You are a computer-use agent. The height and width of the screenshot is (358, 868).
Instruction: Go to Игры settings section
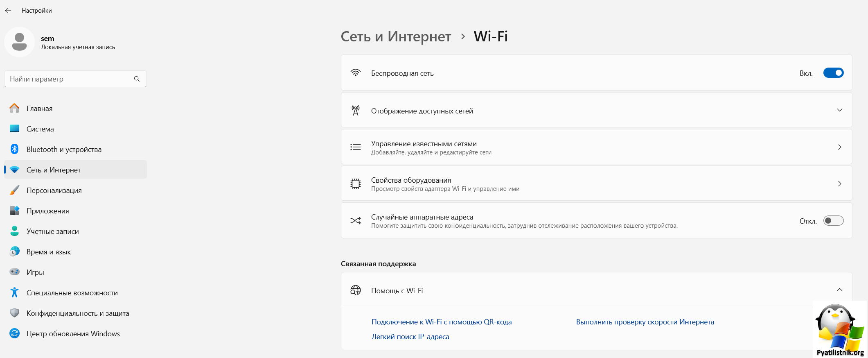click(x=75, y=272)
